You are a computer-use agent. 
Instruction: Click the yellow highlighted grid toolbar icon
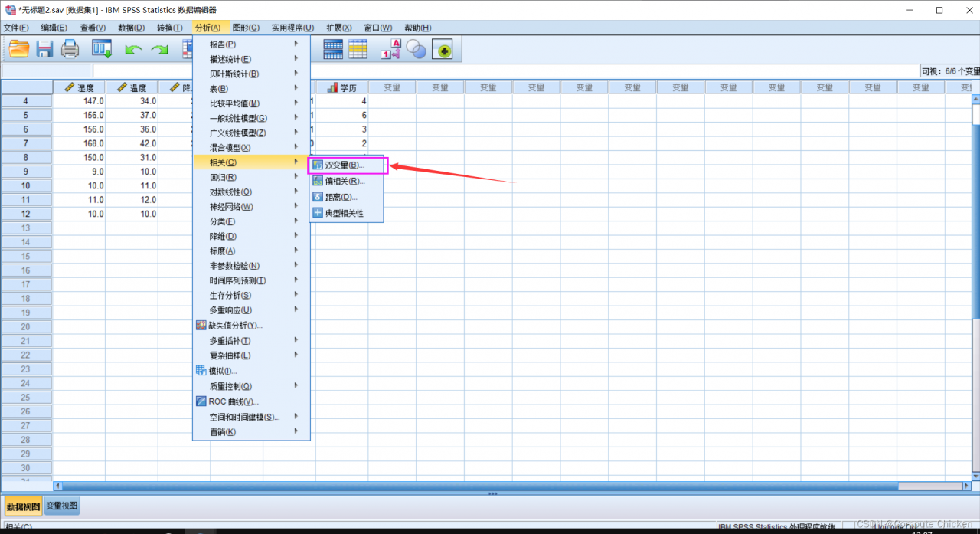coord(358,49)
